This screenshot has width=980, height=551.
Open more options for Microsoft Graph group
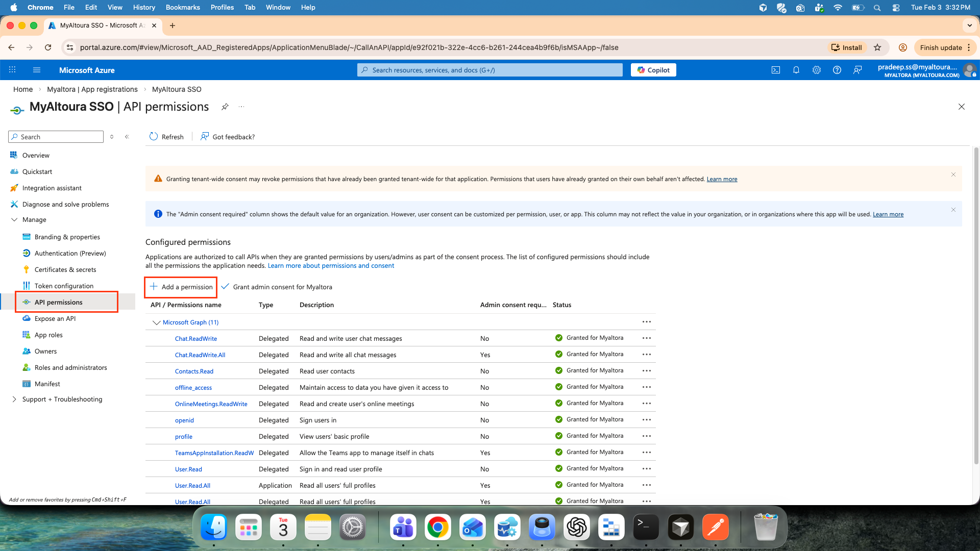[647, 322]
